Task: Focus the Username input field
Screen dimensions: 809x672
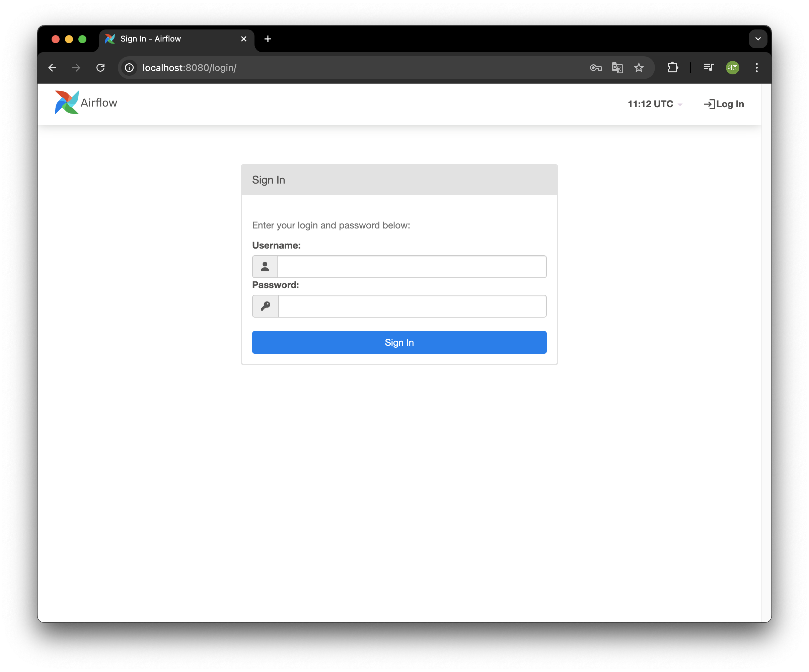Action: click(411, 267)
